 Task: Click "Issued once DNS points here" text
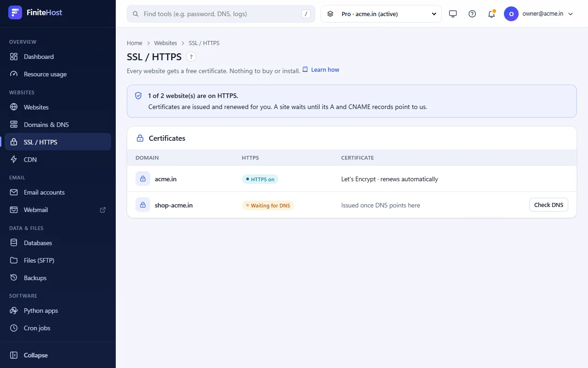[x=381, y=205]
